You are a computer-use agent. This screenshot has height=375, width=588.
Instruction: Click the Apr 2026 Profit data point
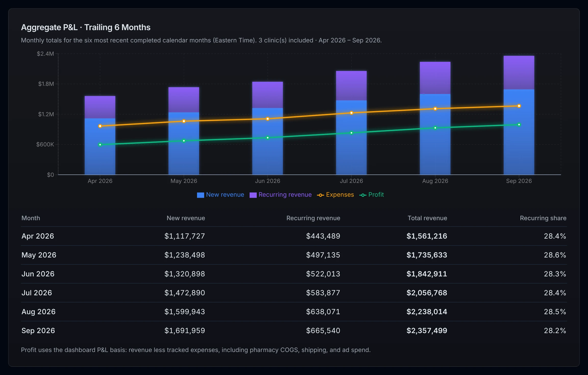click(100, 145)
